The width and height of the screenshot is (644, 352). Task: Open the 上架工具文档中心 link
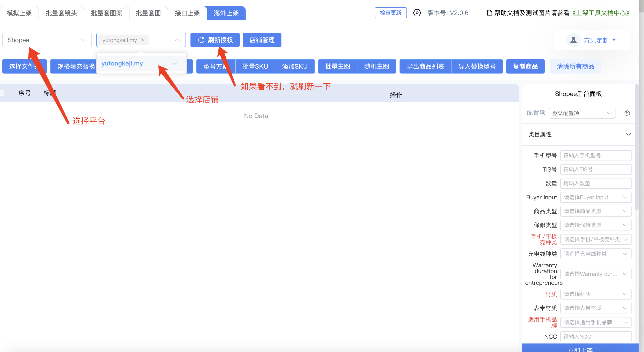click(601, 13)
